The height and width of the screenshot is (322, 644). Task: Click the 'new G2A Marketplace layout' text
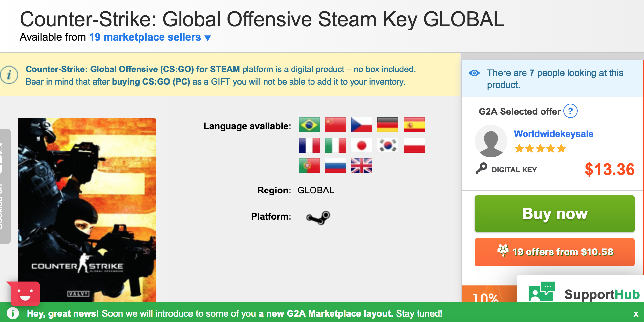click(x=330, y=313)
